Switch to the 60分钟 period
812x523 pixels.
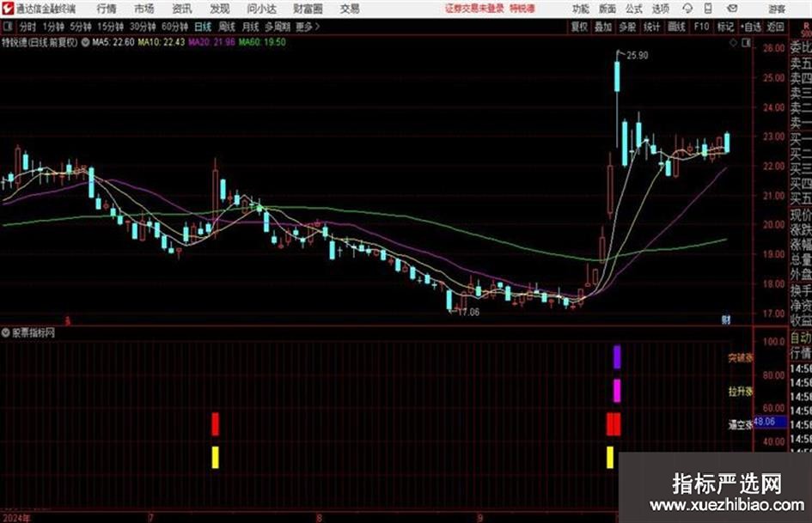(x=174, y=27)
